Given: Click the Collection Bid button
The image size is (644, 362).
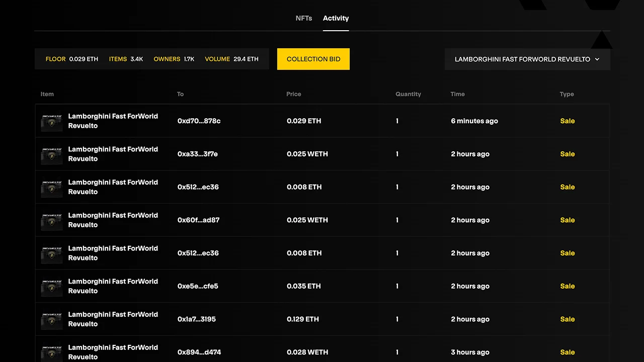Looking at the screenshot, I should (313, 59).
